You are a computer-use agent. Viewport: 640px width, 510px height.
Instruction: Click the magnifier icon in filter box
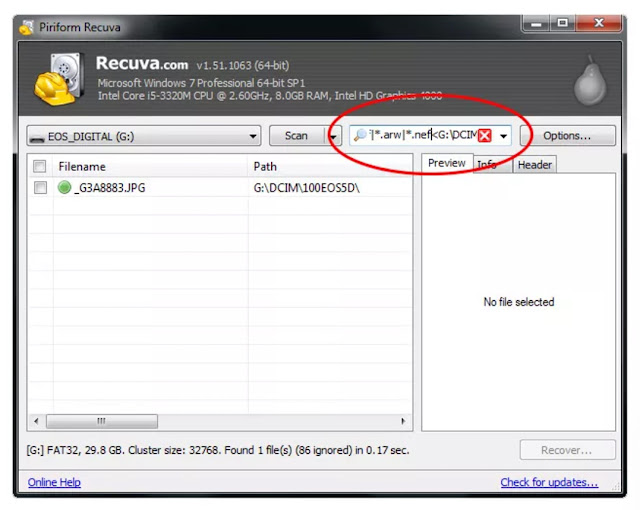pos(360,135)
